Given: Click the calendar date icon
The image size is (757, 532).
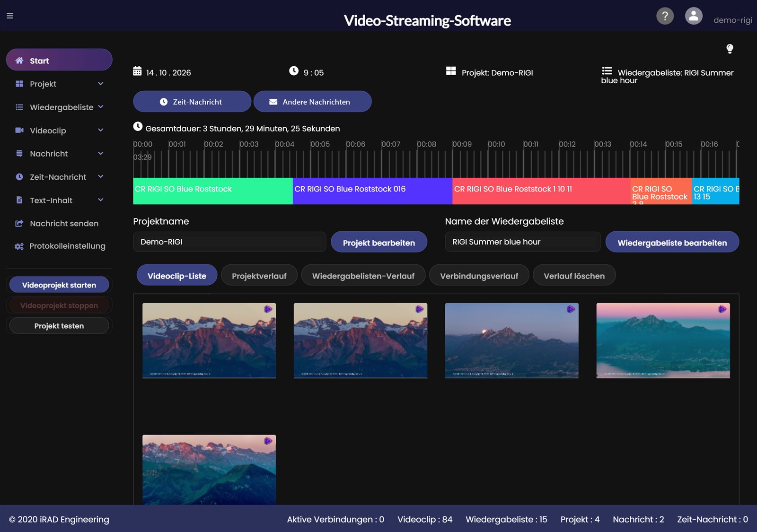Looking at the screenshot, I should pyautogui.click(x=137, y=71).
